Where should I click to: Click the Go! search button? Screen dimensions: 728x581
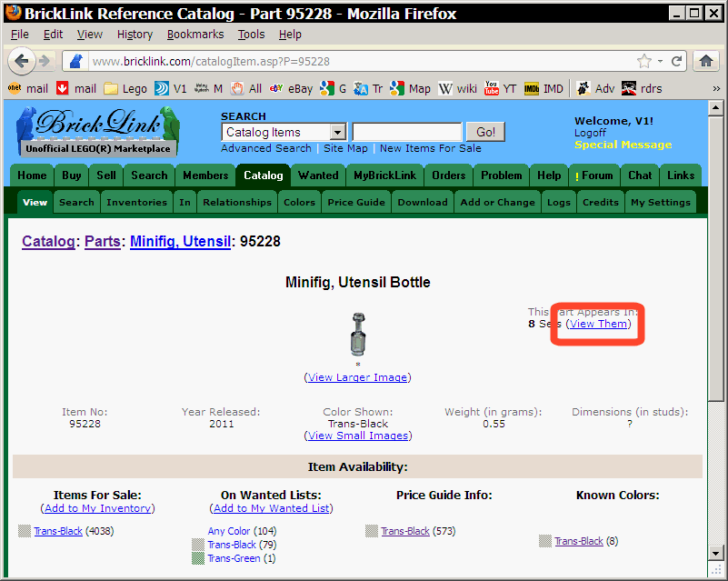(x=485, y=133)
